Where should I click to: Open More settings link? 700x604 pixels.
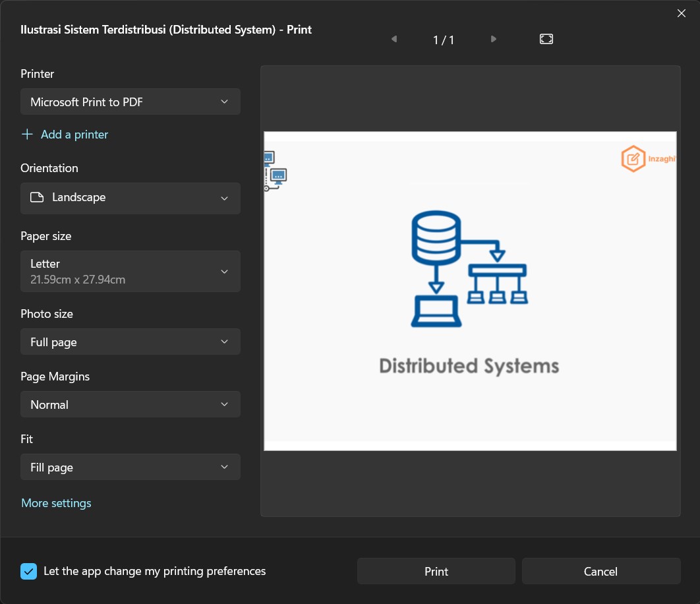pos(56,503)
